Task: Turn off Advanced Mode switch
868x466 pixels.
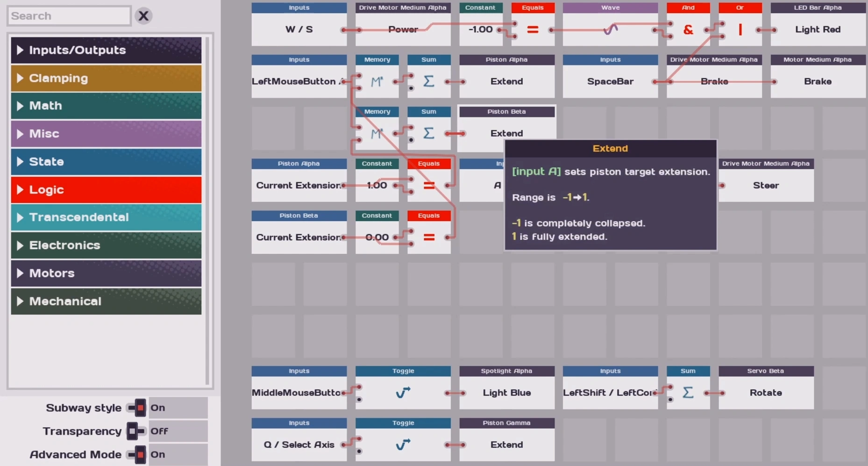Action: [x=137, y=454]
